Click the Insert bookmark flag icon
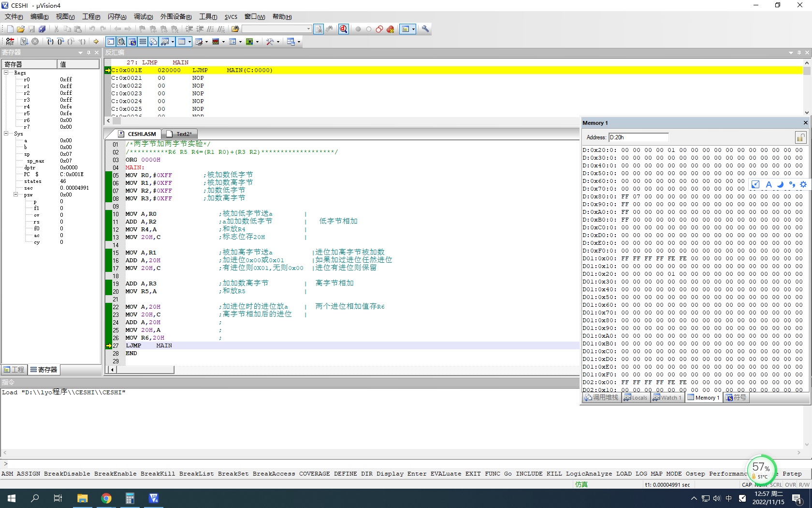Image resolution: width=812 pixels, height=508 pixels. point(142,29)
